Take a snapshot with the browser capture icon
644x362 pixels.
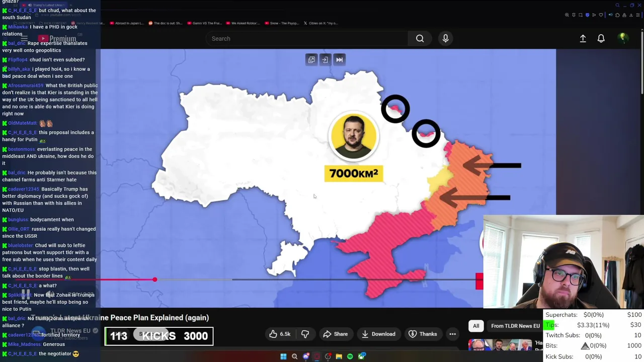(x=581, y=15)
